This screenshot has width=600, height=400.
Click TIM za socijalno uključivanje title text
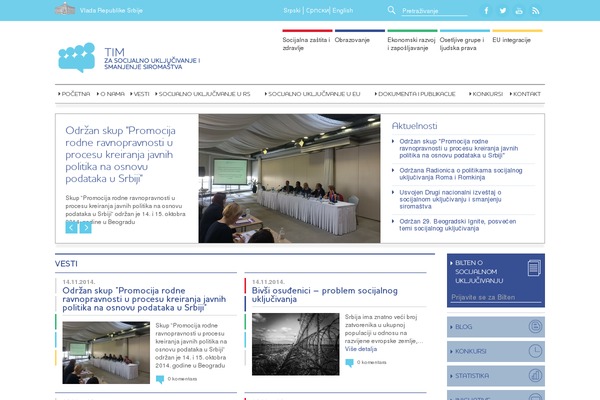[x=152, y=59]
